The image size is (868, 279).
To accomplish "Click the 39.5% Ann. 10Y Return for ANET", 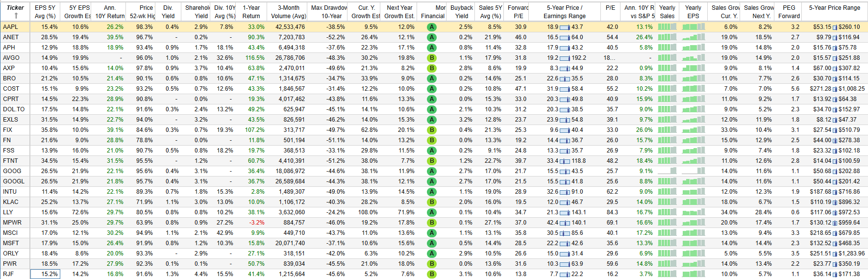I will (x=115, y=37).
